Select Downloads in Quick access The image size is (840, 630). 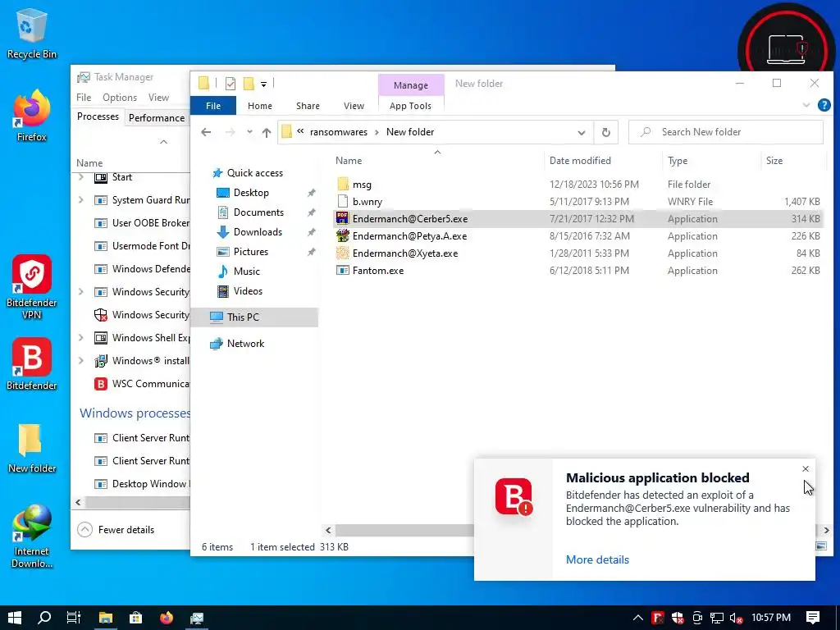258,232
